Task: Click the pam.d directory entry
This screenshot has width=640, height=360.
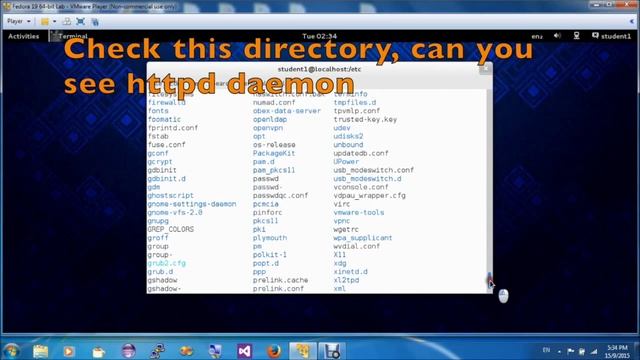Action: pos(264,162)
